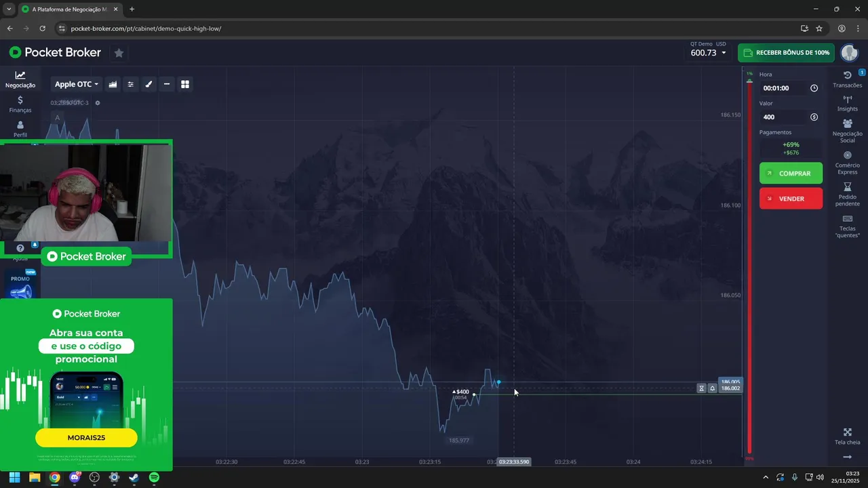Select the Pocket Broker browser tab
Viewport: 868px width, 488px height.
click(x=70, y=9)
